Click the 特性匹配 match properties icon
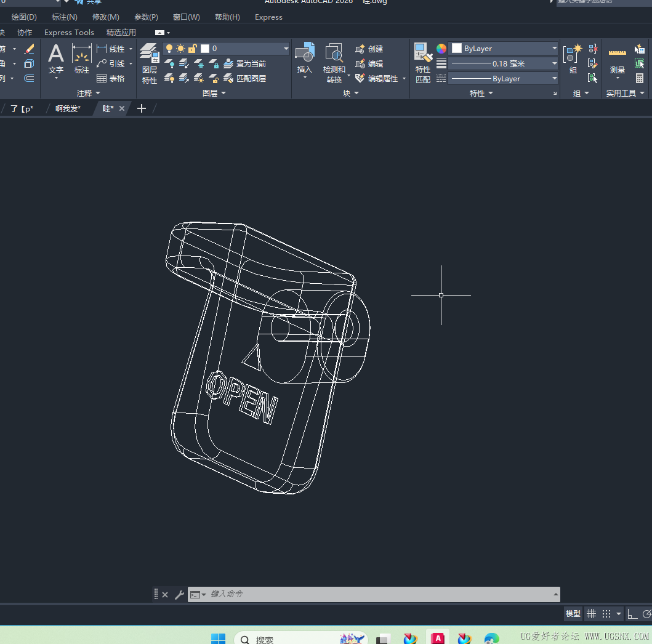This screenshot has height=644, width=652. tap(423, 62)
